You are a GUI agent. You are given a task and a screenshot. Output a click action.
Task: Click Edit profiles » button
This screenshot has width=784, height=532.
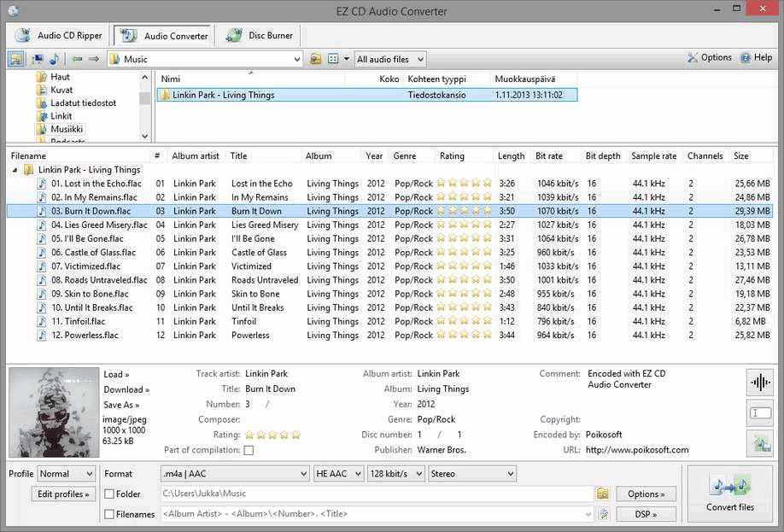[63, 494]
